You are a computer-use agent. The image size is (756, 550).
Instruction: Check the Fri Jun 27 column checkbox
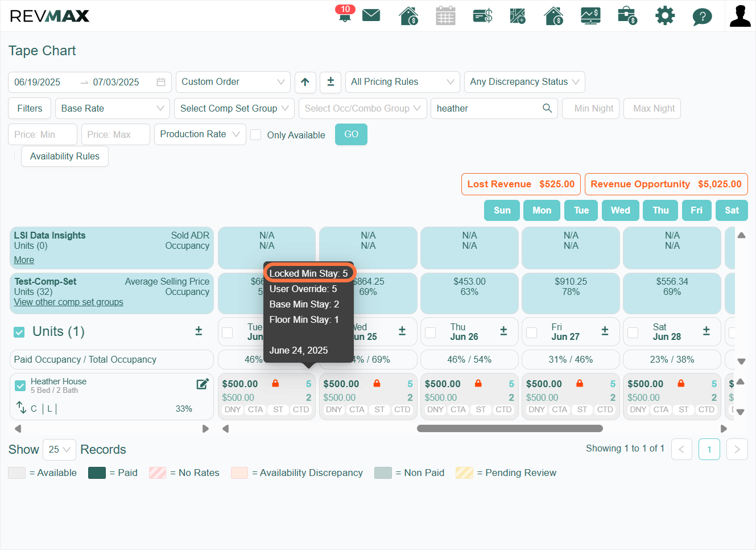[532, 333]
